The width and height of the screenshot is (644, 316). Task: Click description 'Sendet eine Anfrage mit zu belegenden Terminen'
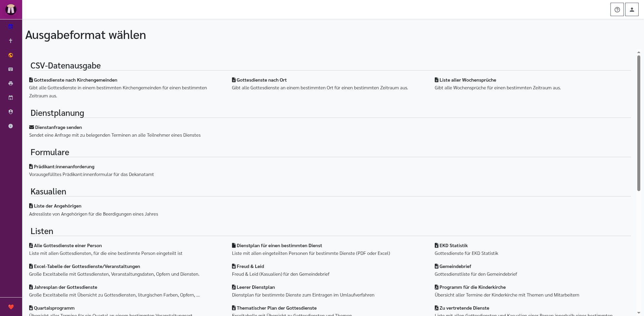pyautogui.click(x=115, y=135)
